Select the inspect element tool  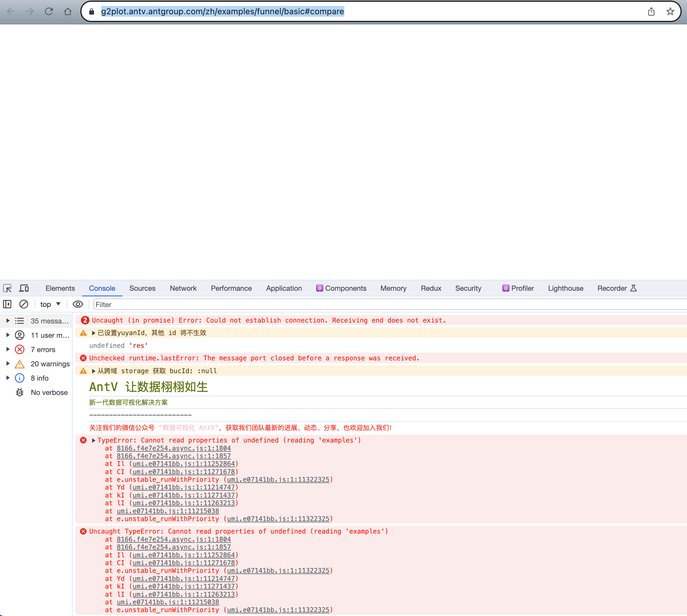(x=7, y=288)
